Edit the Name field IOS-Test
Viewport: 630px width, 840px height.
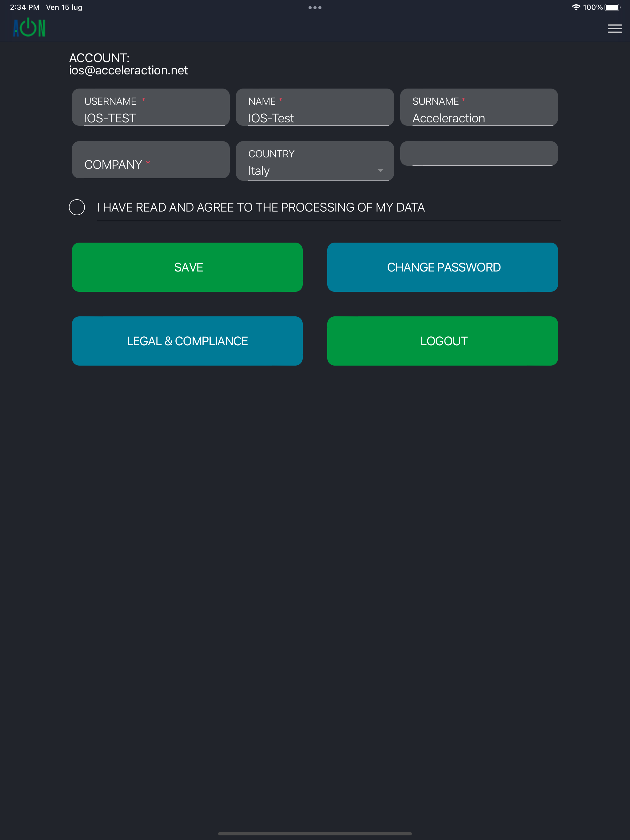click(x=315, y=108)
